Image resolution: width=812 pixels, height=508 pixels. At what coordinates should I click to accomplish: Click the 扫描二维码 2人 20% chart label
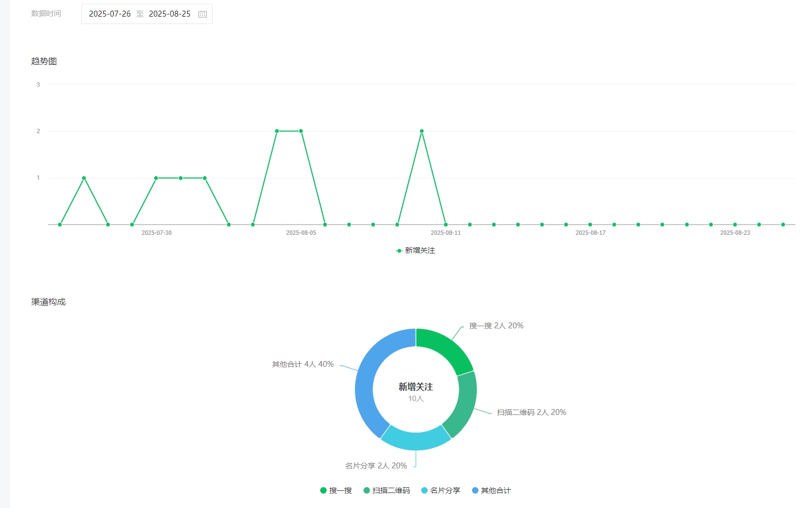click(x=531, y=412)
